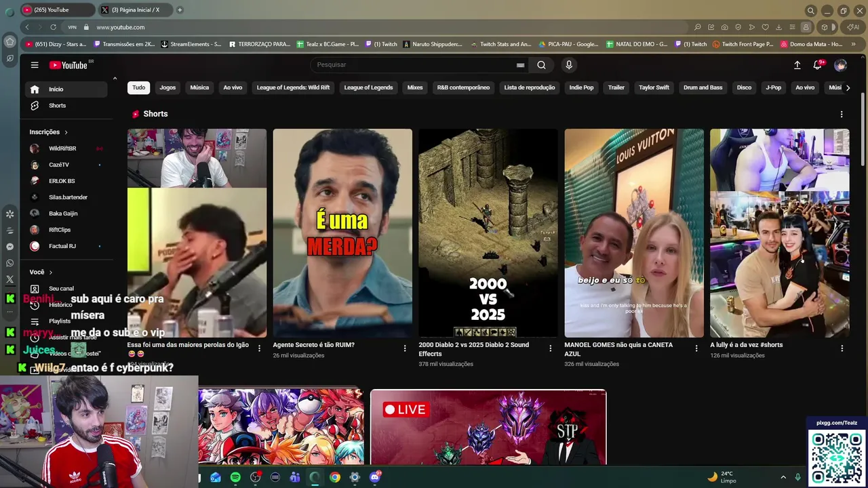Open the LIVE video thumbnail
The image size is (868, 488).
pyautogui.click(x=488, y=428)
